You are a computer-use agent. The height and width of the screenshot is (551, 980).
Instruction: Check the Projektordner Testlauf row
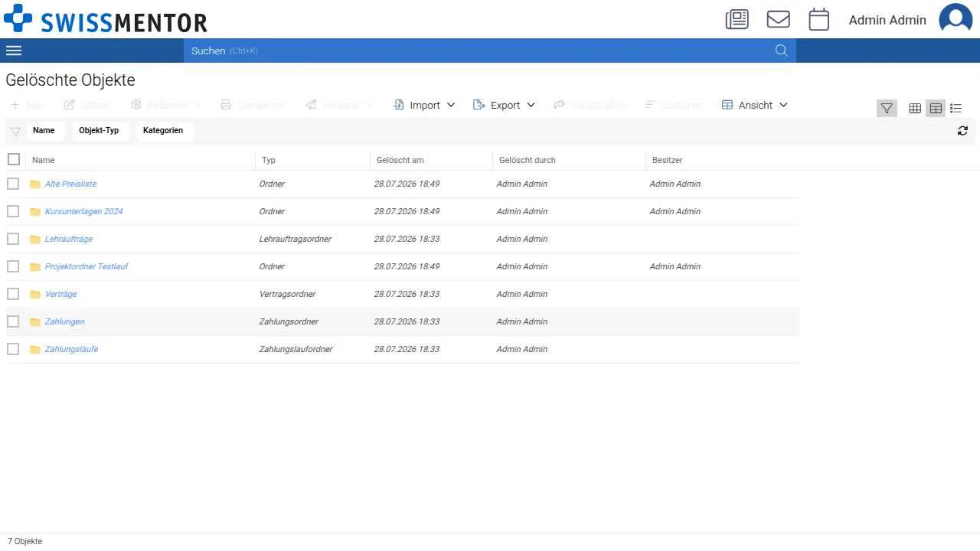coord(13,266)
